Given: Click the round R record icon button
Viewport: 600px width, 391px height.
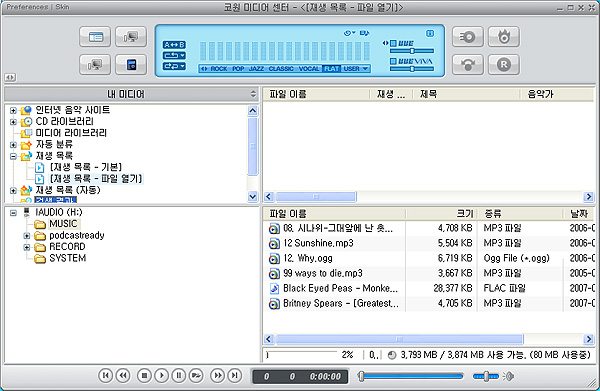Looking at the screenshot, I should click(x=504, y=64).
